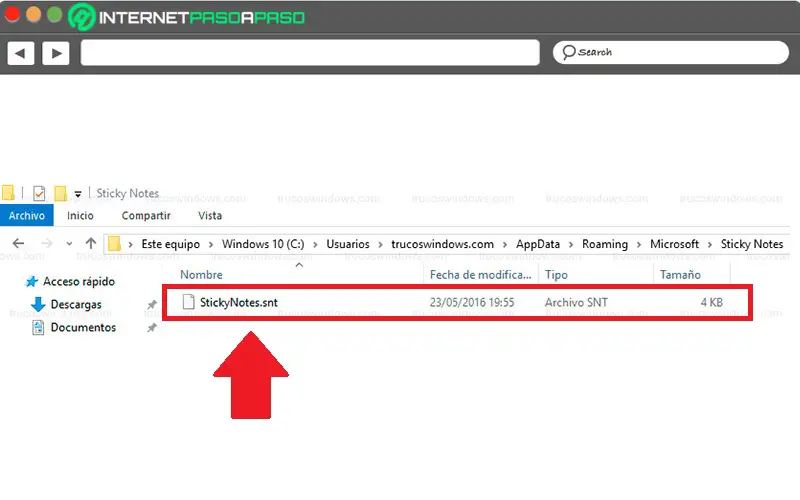Click Este equipo in the breadcrumb path

pos(170,244)
